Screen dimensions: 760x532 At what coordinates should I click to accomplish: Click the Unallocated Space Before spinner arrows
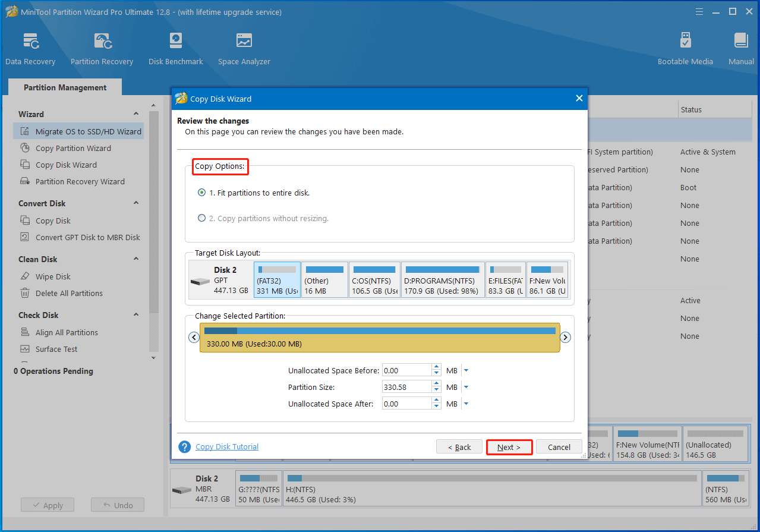(x=437, y=370)
